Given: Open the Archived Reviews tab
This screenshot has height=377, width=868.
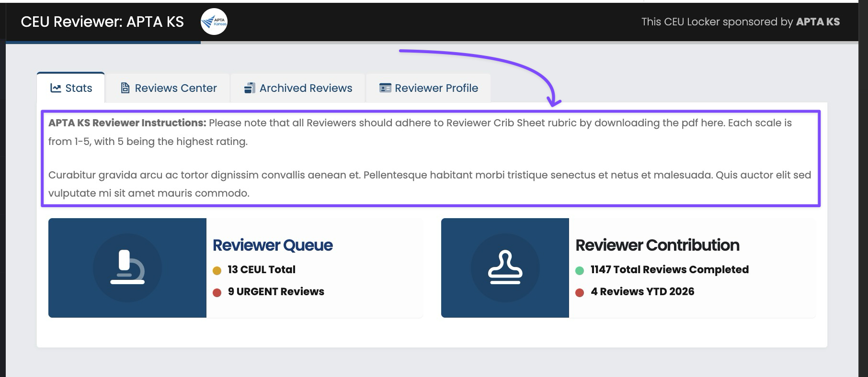Looking at the screenshot, I should tap(298, 88).
